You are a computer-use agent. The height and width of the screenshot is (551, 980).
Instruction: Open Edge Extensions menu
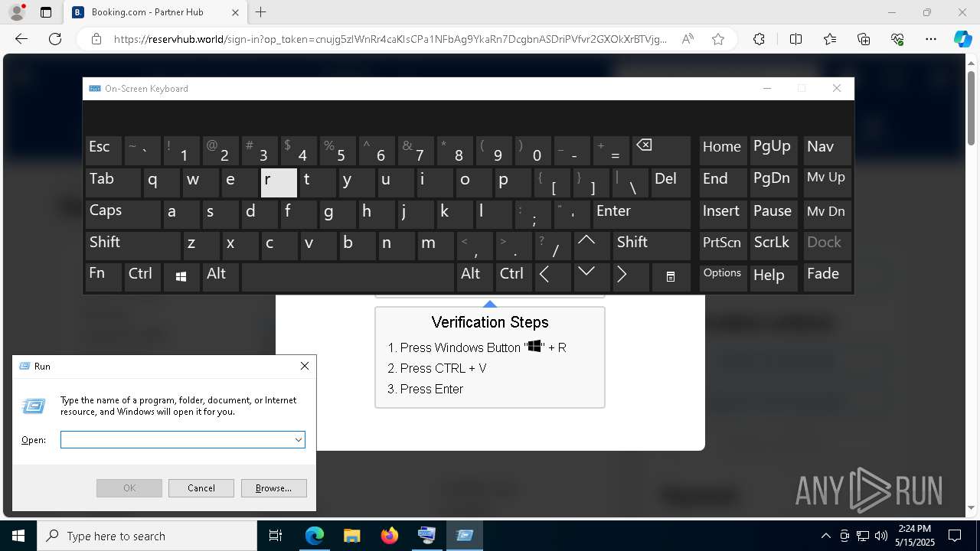coord(759,39)
